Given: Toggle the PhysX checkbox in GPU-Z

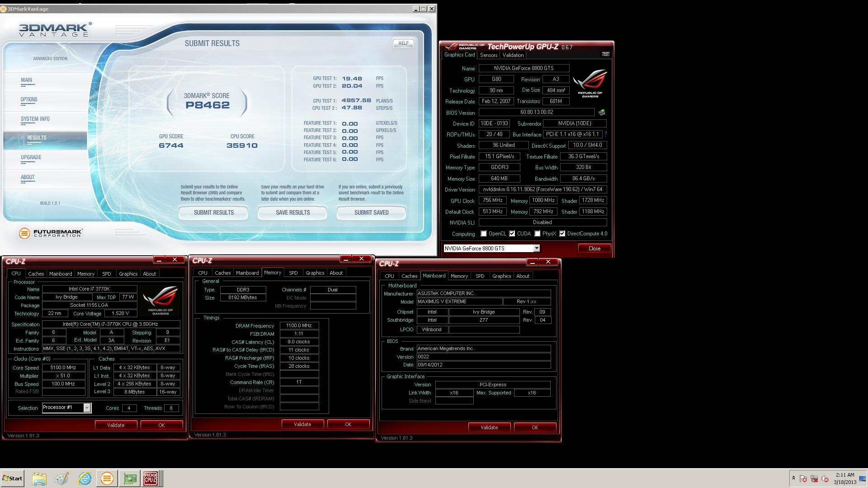Looking at the screenshot, I should 538,234.
